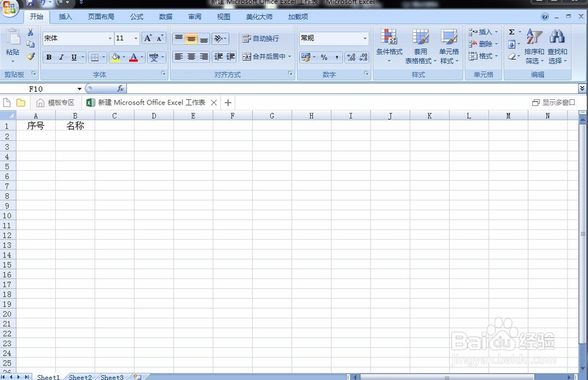Click the Cut scissors icon
The image size is (588, 380).
(x=31, y=33)
